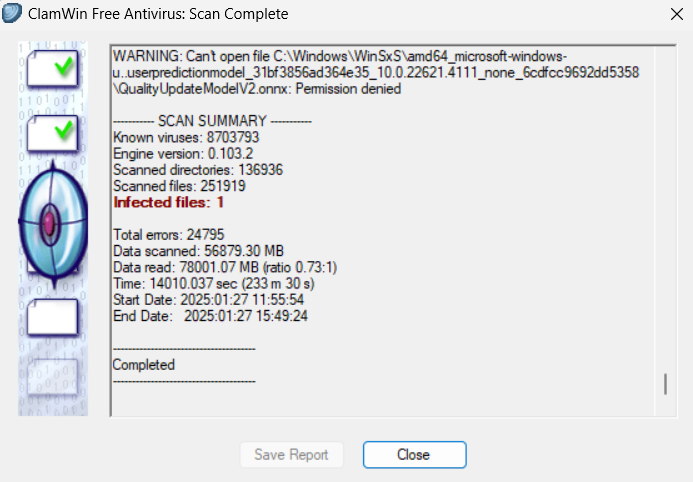693x482 pixels.
Task: Click the 'Infected files: 1' line
Action: point(168,202)
